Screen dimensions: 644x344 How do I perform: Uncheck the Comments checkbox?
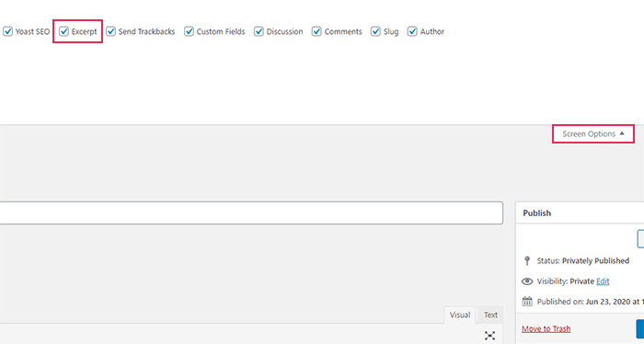(316, 31)
